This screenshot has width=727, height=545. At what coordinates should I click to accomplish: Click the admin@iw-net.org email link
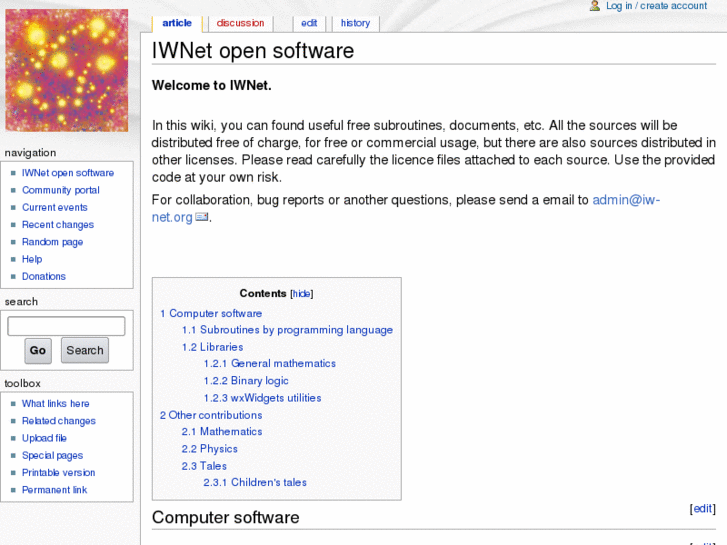[626, 200]
